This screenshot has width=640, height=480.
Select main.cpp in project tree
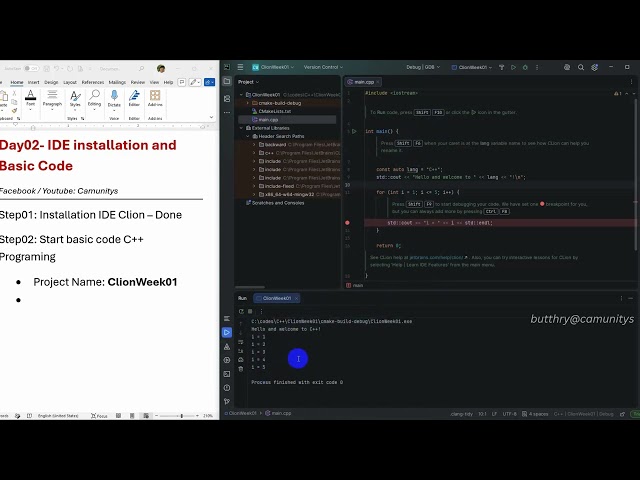coord(268,120)
